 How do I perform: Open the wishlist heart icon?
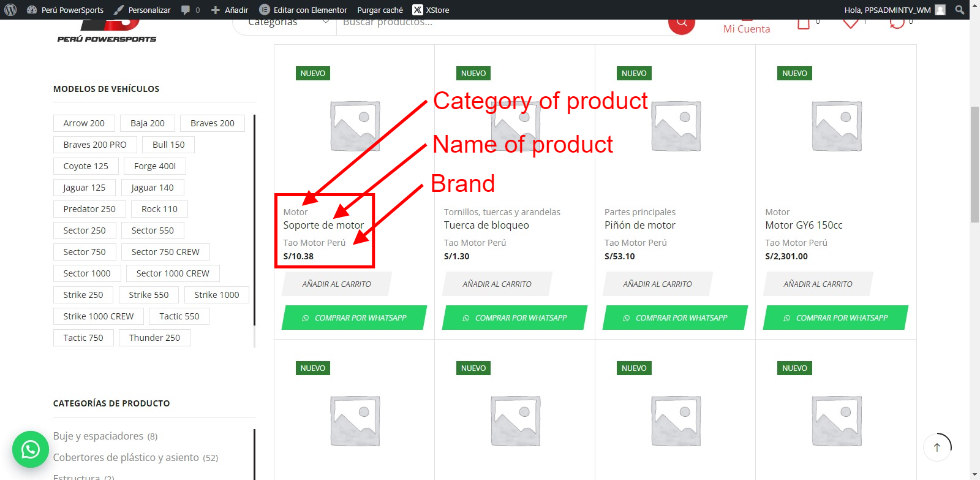point(850,24)
